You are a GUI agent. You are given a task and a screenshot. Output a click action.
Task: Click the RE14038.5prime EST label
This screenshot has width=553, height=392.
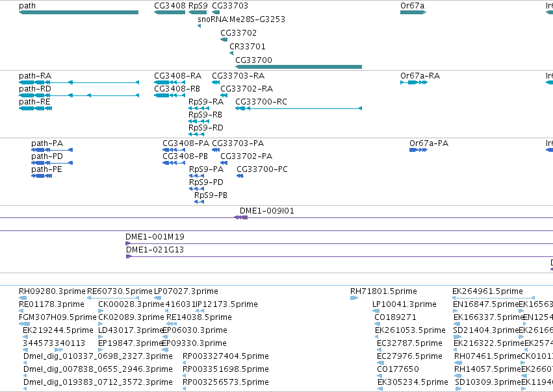pyautogui.click(x=199, y=317)
